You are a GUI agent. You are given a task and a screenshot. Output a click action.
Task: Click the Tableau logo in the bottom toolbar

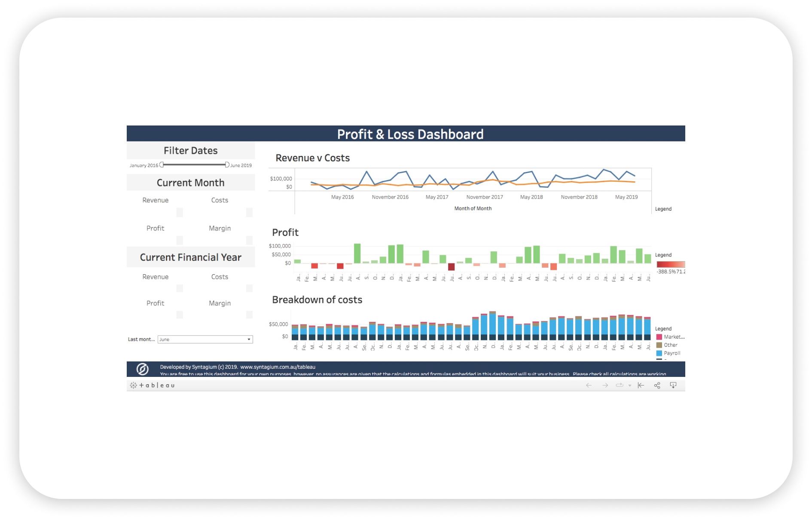[153, 385]
